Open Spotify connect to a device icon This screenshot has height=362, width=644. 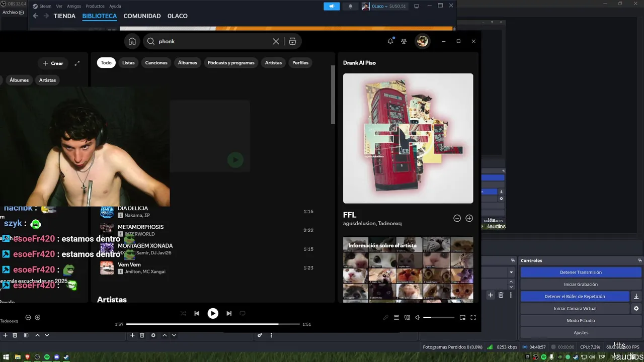tap(408, 317)
